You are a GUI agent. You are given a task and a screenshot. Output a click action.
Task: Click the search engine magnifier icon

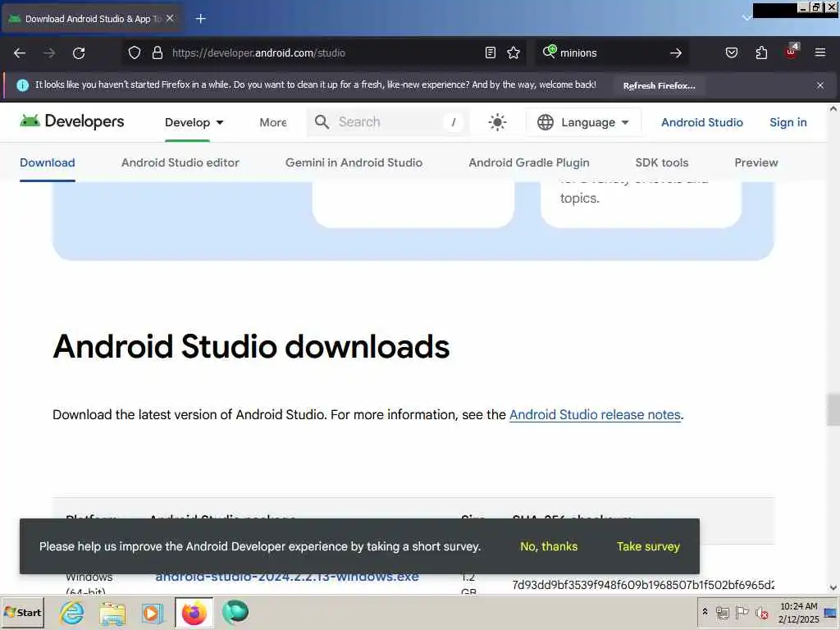[x=550, y=52]
